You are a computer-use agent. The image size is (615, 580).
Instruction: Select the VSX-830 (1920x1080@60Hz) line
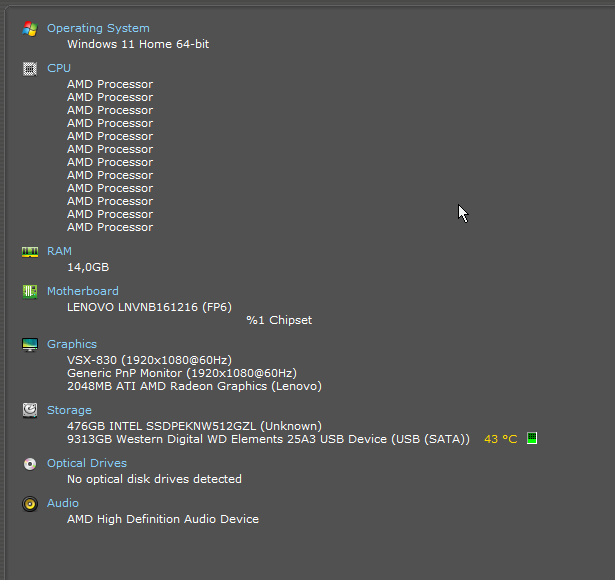tap(149, 360)
